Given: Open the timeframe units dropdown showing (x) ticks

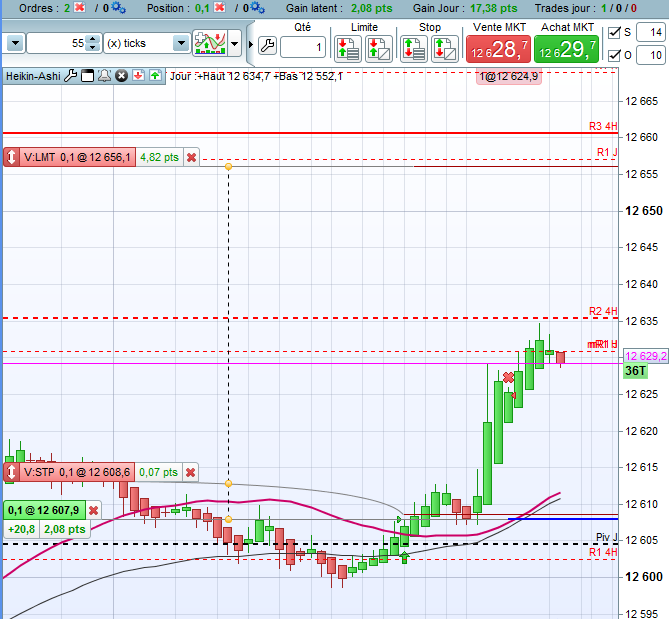Looking at the screenshot, I should coord(147,43).
